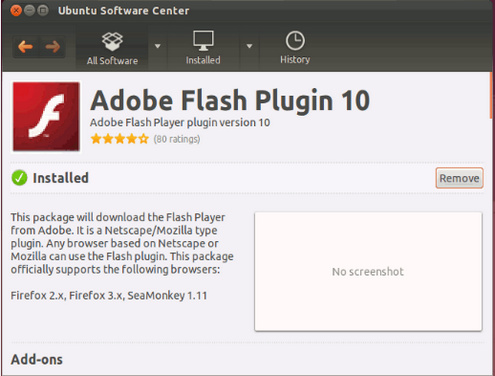Click the Adobe Flash Plugin 10 title
The width and height of the screenshot is (495, 376).
pyautogui.click(x=230, y=100)
